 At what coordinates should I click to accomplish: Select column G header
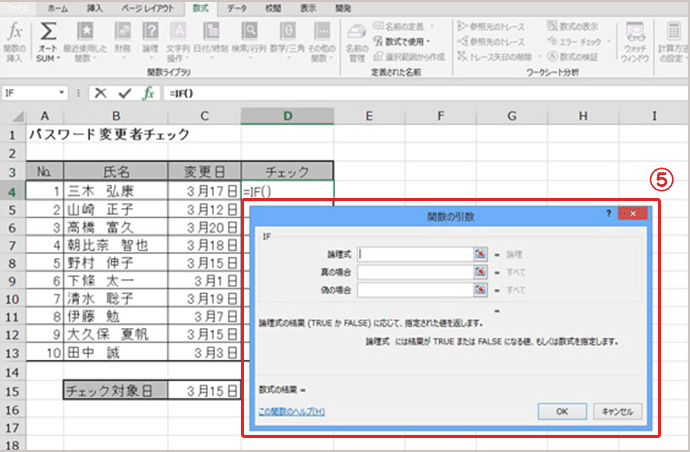tap(512, 116)
